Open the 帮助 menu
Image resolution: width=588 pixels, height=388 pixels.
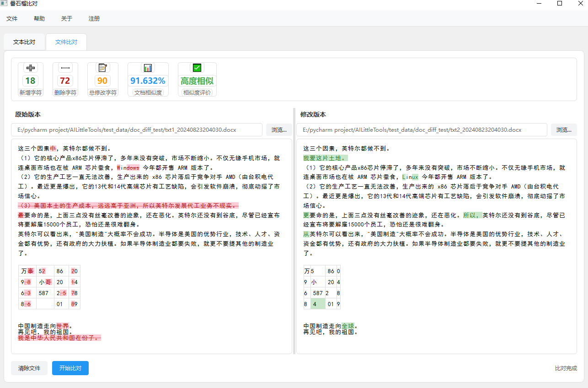39,19
